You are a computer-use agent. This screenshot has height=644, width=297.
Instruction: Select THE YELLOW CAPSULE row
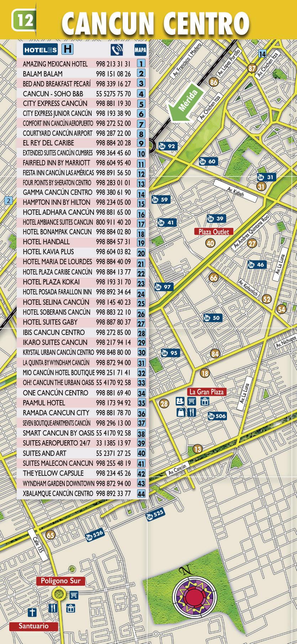tap(83, 473)
